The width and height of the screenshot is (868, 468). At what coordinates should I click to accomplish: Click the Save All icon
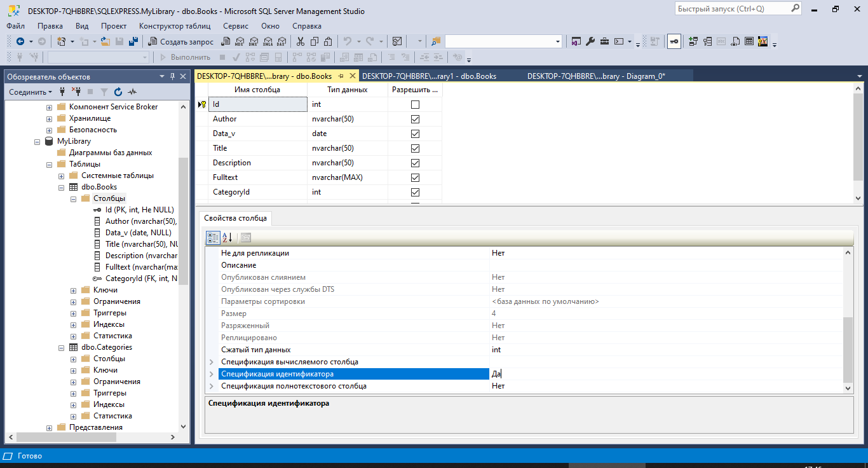click(133, 41)
